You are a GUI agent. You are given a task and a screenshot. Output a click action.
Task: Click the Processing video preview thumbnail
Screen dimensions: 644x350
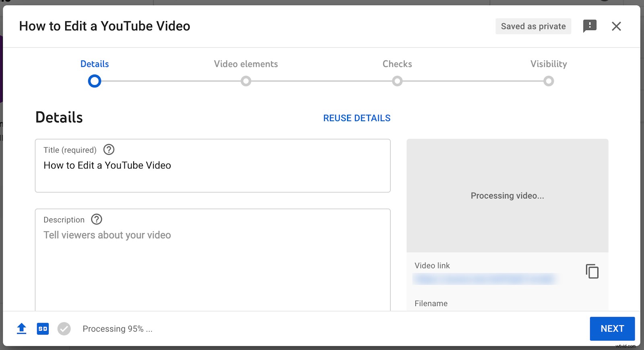(x=507, y=196)
